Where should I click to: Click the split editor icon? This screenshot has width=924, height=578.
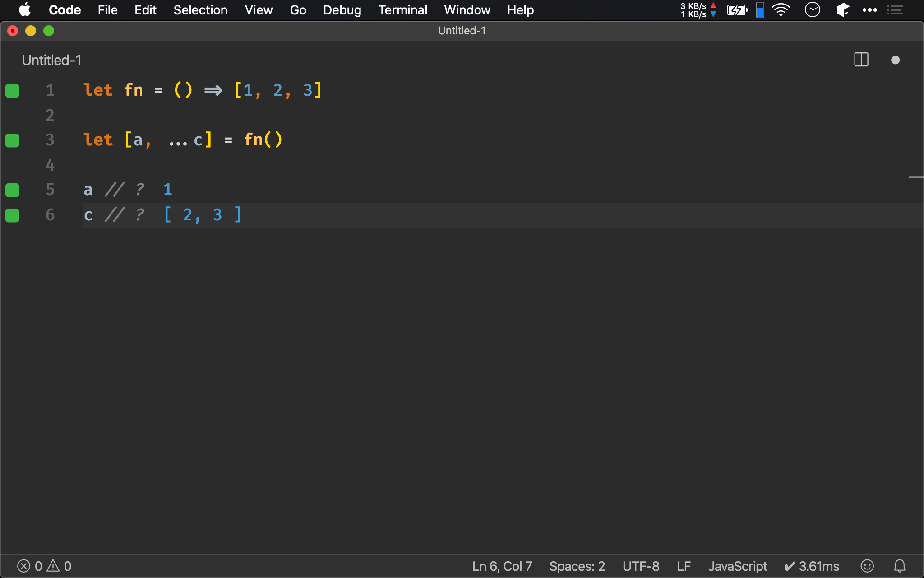pos(861,59)
